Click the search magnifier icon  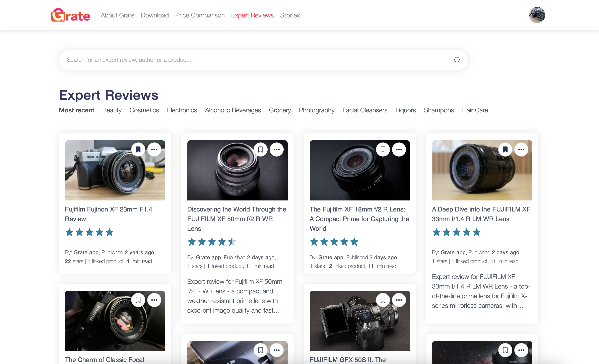tap(457, 60)
